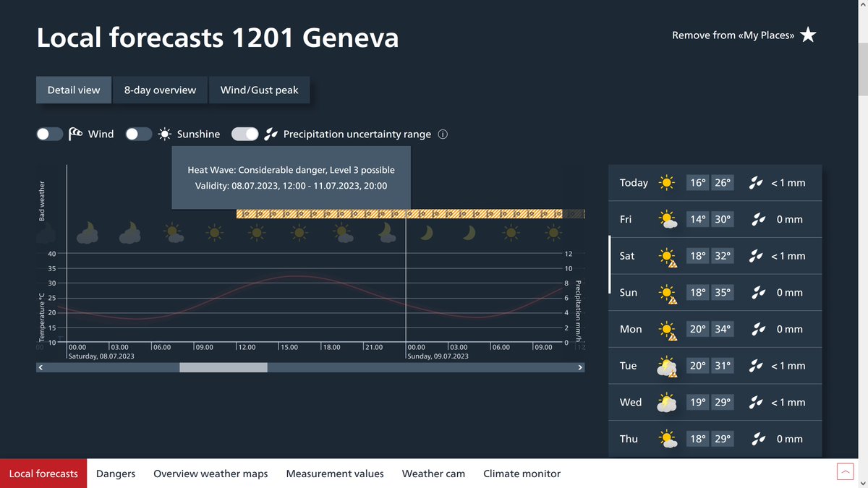Click Monday's low temperature 20°
This screenshot has width=868, height=488.
(697, 329)
